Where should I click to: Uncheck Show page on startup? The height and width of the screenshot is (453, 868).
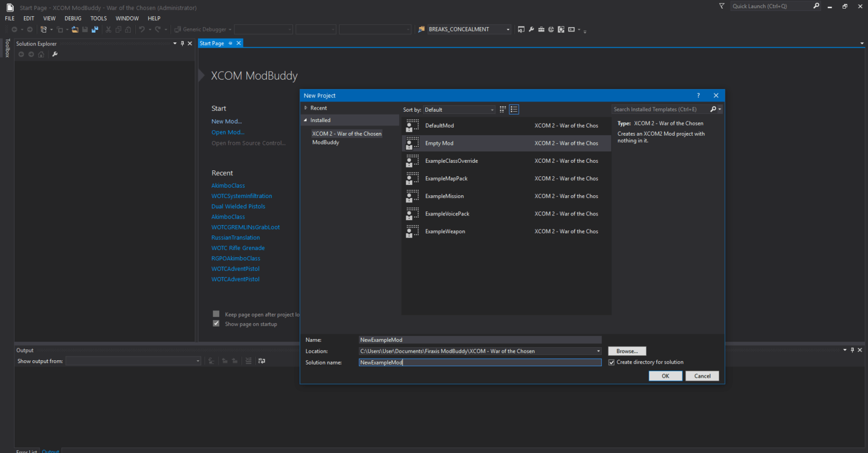216,324
